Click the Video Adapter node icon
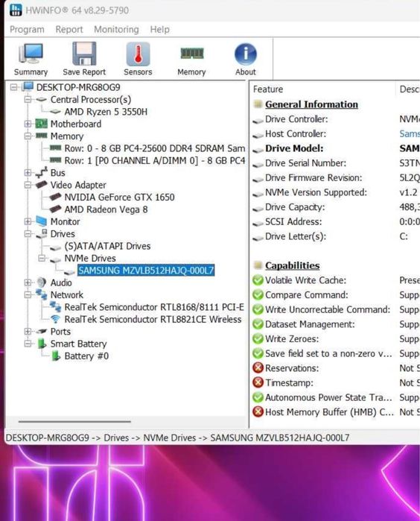This screenshot has height=521, width=420. pyautogui.click(x=42, y=184)
